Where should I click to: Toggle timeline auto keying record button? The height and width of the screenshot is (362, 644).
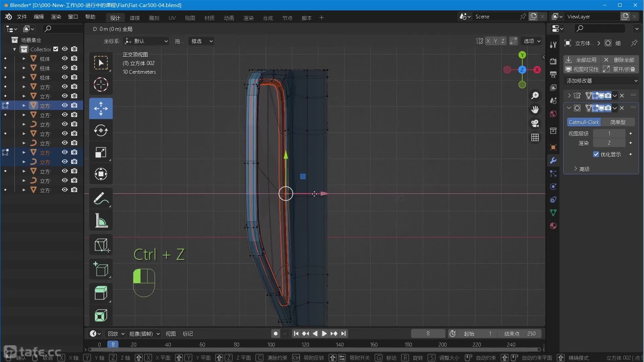276,334
